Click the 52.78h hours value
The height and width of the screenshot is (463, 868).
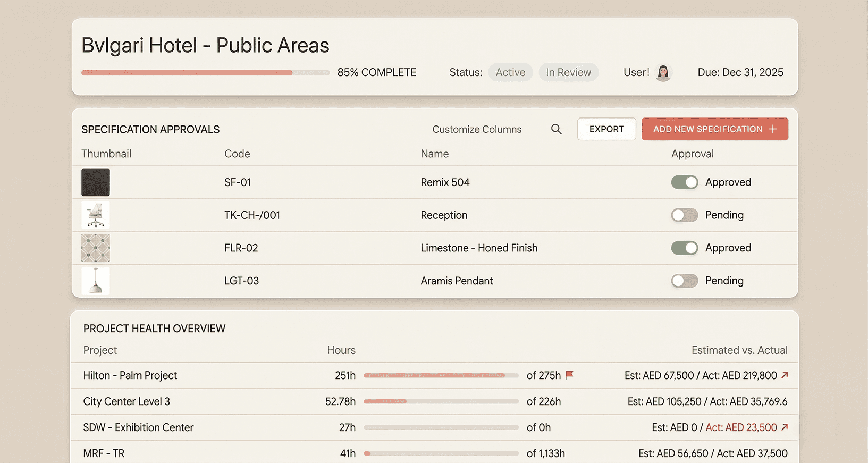340,401
